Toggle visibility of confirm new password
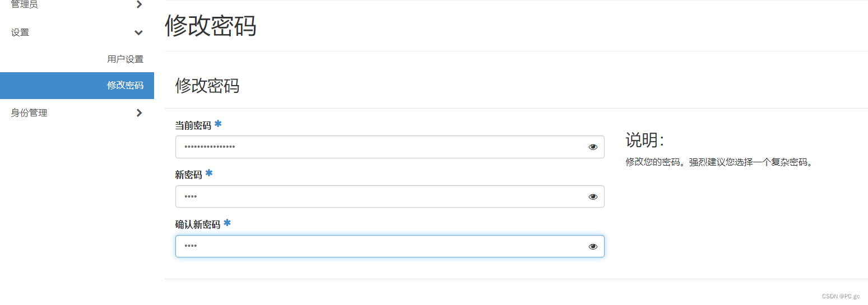Screen dimensions: 868x305 593,247
